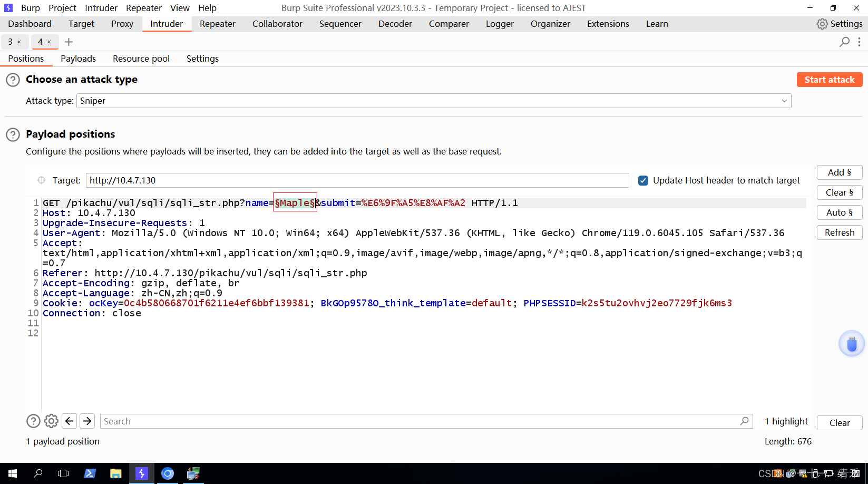Launch PowerShell from the taskbar

(x=90, y=473)
